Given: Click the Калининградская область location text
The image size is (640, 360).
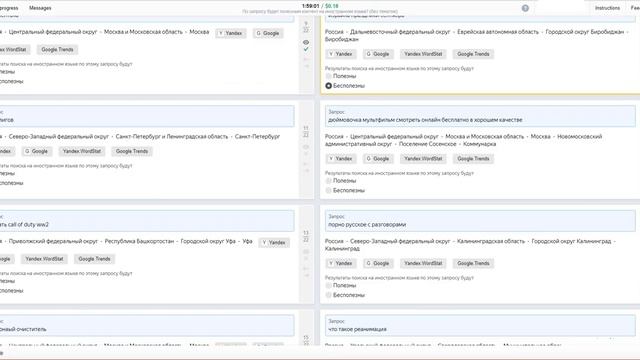Looking at the screenshot, I should click(x=491, y=241).
